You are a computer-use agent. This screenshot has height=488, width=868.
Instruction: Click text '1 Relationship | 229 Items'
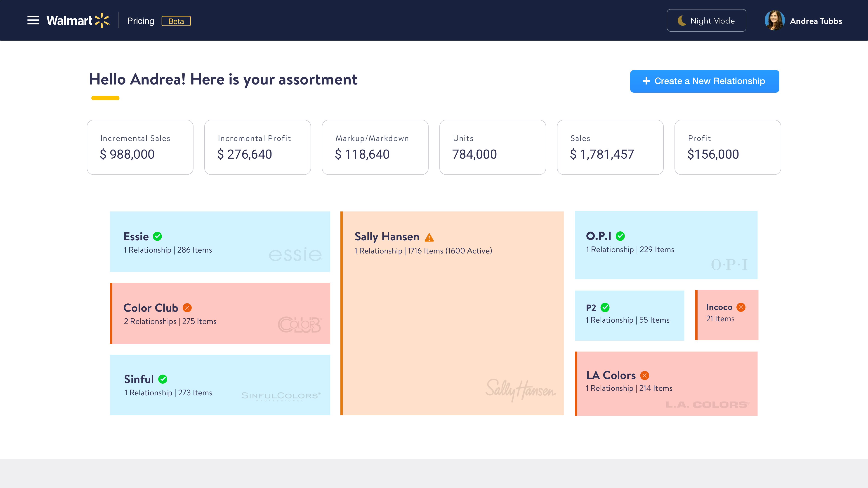630,250
